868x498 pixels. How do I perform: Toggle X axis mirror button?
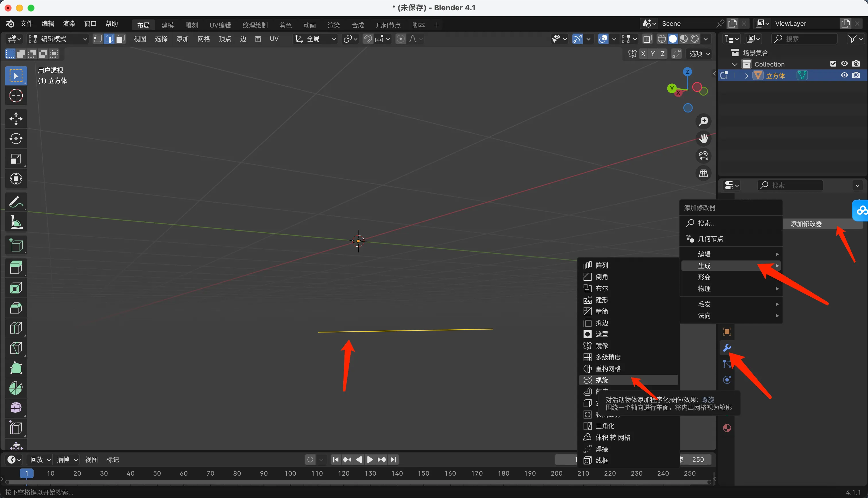pos(643,54)
